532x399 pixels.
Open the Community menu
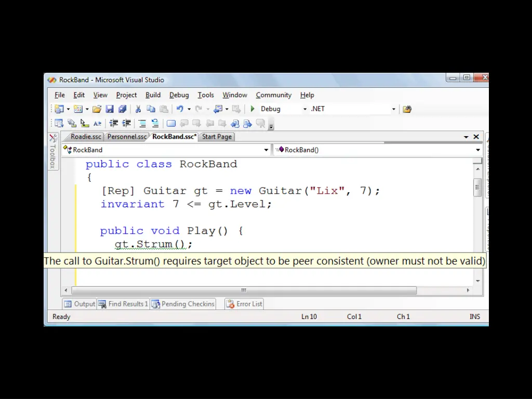274,95
